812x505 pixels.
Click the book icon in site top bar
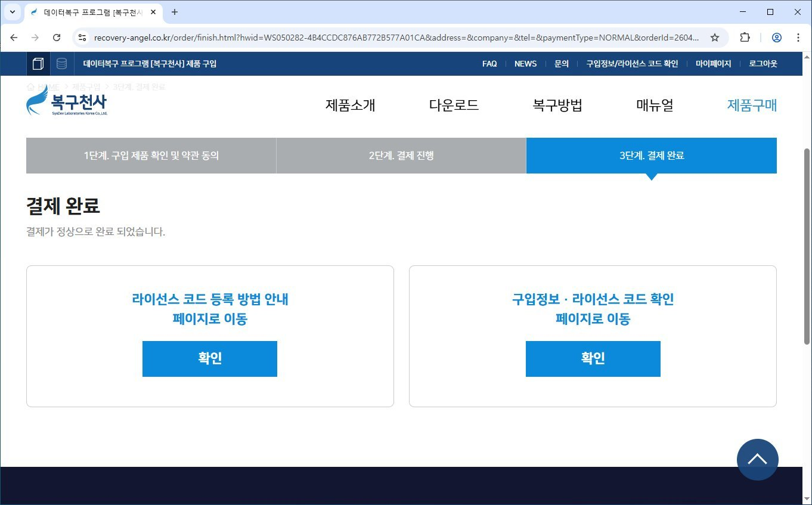[x=38, y=63]
